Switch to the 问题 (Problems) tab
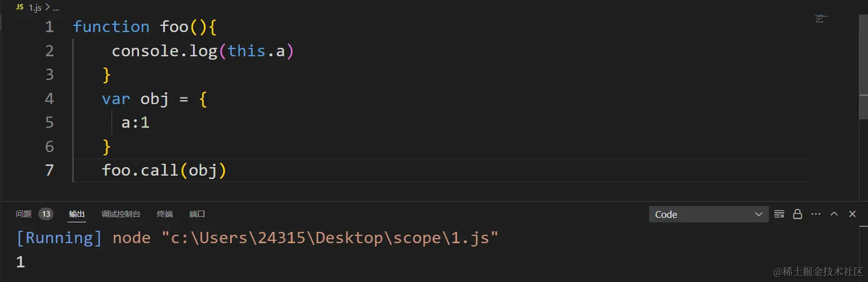The image size is (868, 282). [x=24, y=214]
